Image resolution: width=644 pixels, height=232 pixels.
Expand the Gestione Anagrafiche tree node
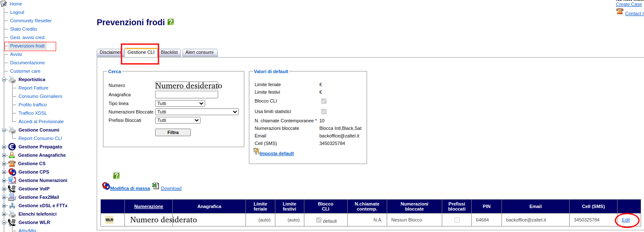4,155
